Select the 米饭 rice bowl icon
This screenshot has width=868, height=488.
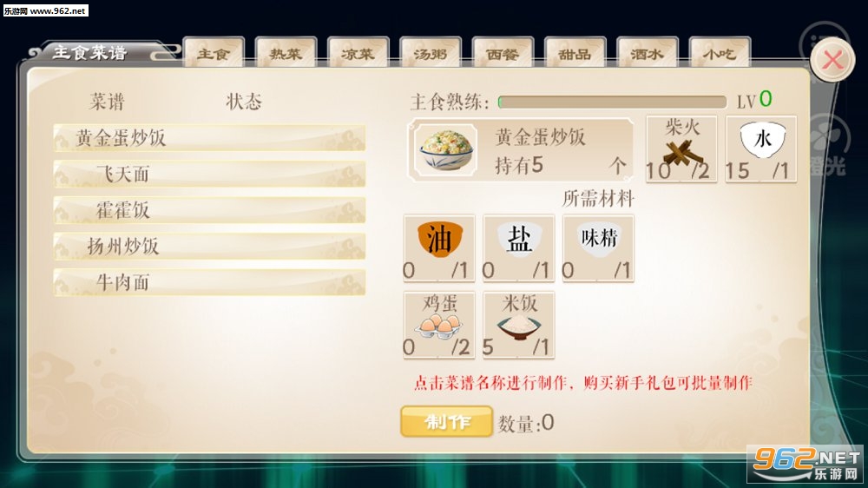pos(518,326)
